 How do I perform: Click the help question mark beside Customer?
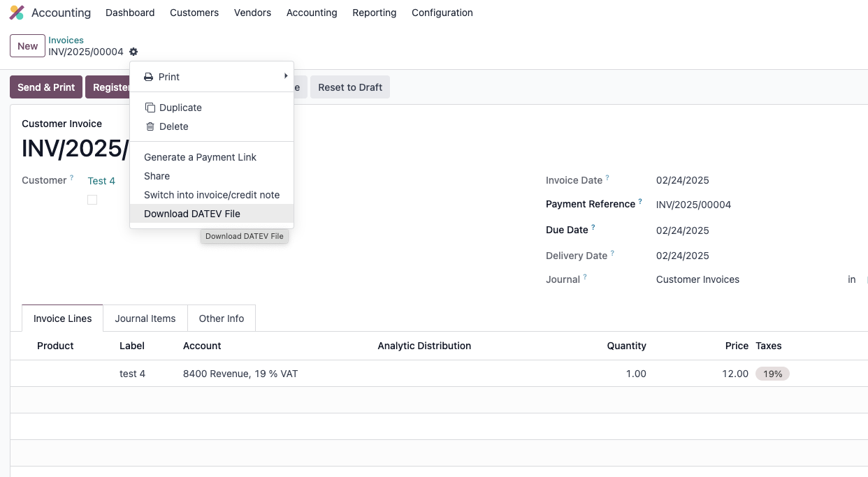point(71,178)
